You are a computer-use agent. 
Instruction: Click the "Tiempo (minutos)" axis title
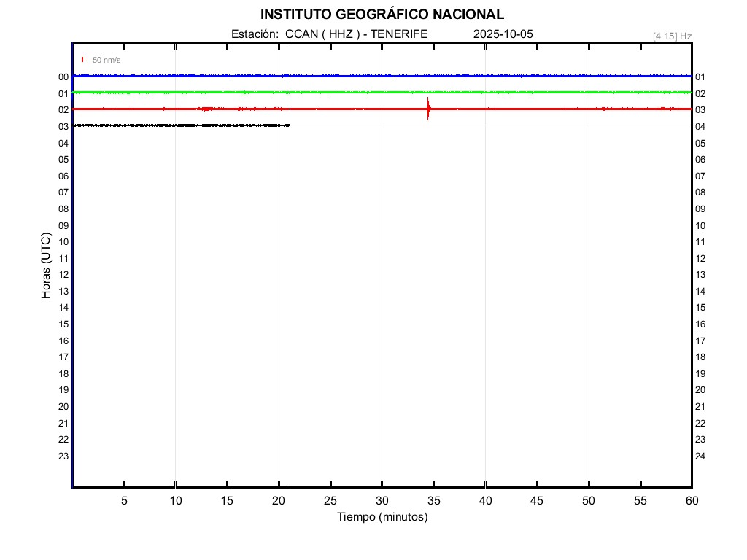382,517
